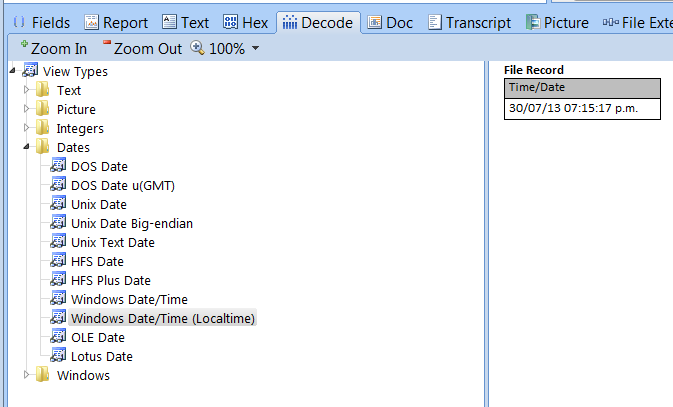Select the Unix Text Date entry
The height and width of the screenshot is (407, 673).
113,243
